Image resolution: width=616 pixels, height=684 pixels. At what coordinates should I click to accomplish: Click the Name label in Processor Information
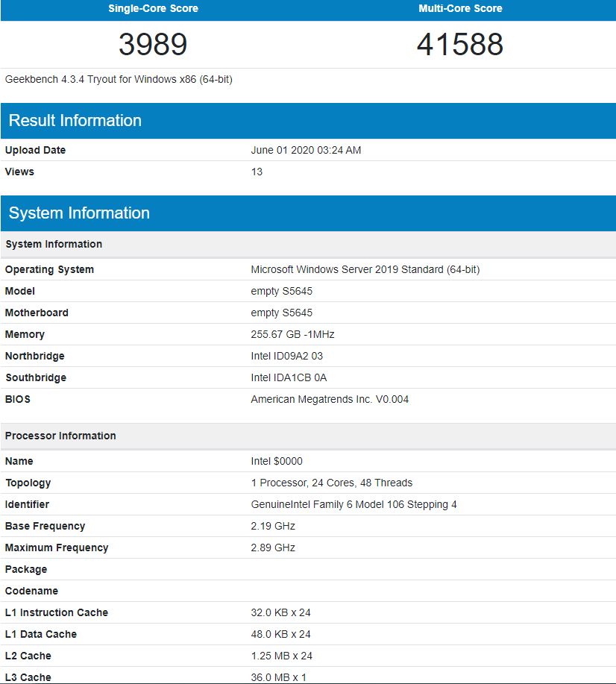point(19,461)
